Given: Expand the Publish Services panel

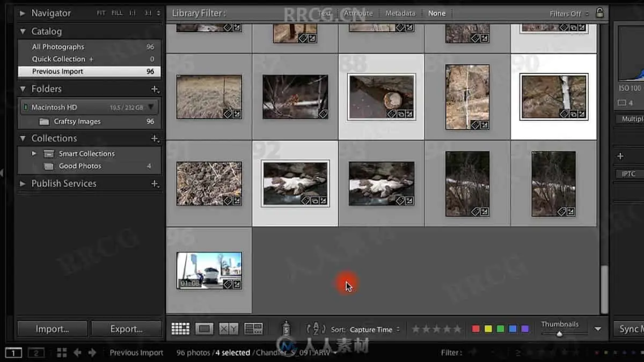Looking at the screenshot, I should click(23, 183).
